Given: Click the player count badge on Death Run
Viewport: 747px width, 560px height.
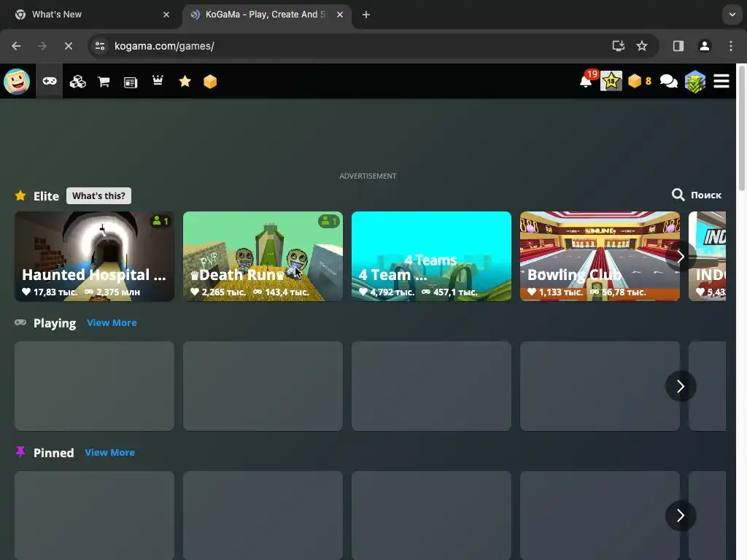Looking at the screenshot, I should (x=329, y=221).
